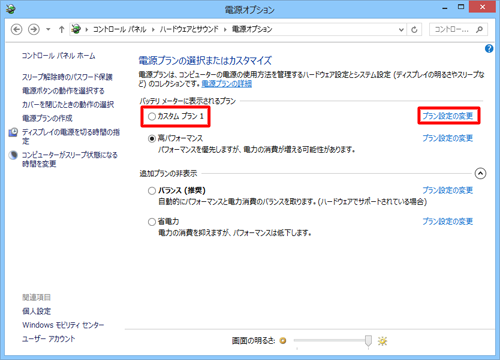Select カスタム プラン 1 radio button
This screenshot has height=360, width=500.
152,116
